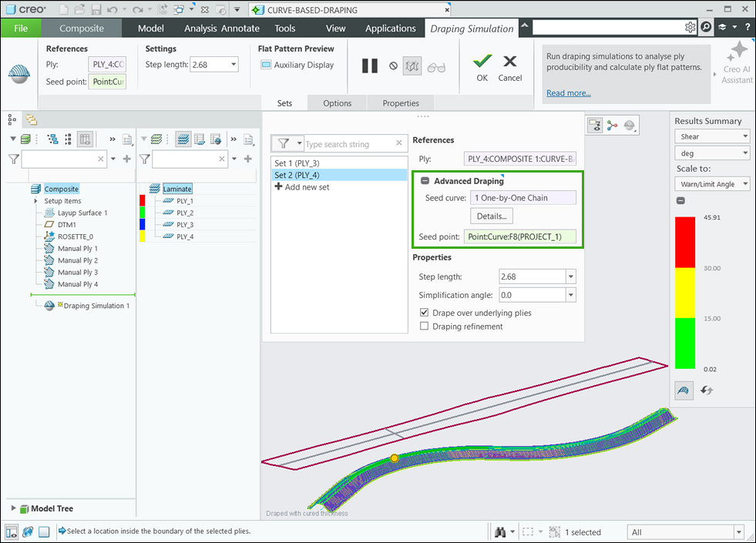Open the Applications ribbon tab

click(x=390, y=28)
